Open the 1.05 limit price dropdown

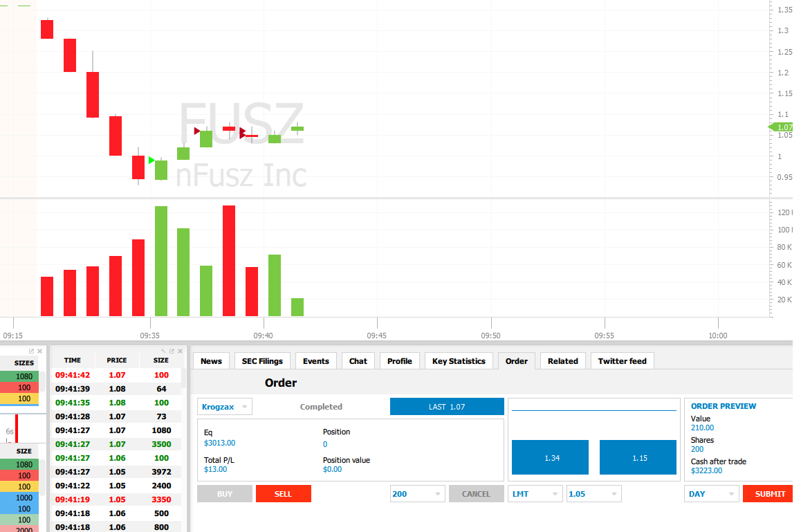coord(593,494)
